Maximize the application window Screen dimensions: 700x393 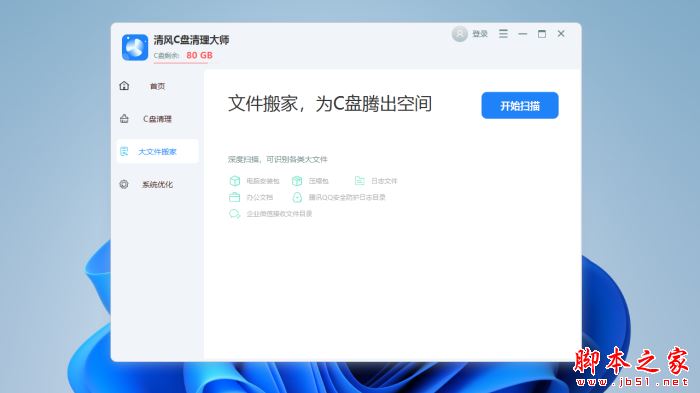pyautogui.click(x=542, y=33)
